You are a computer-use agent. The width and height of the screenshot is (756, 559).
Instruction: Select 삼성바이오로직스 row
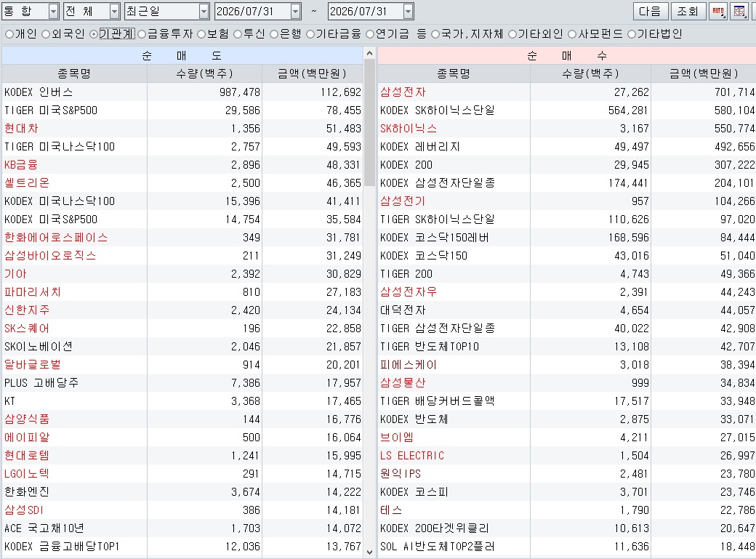tap(182, 256)
